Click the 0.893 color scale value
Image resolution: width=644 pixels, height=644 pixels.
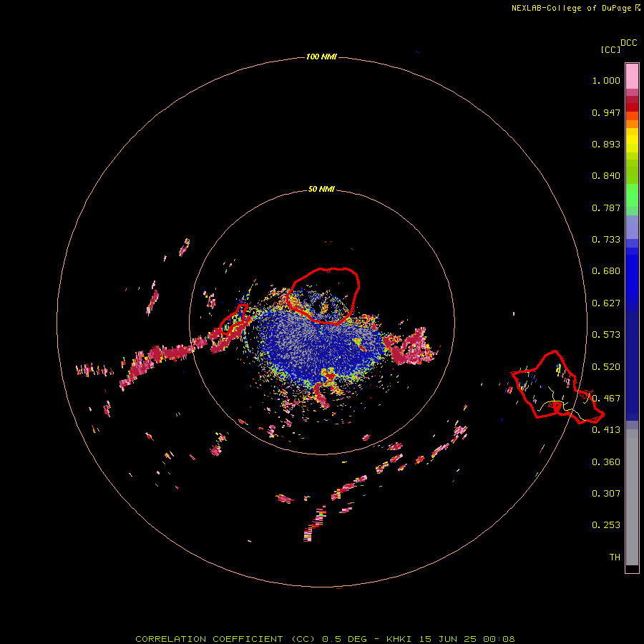[606, 144]
